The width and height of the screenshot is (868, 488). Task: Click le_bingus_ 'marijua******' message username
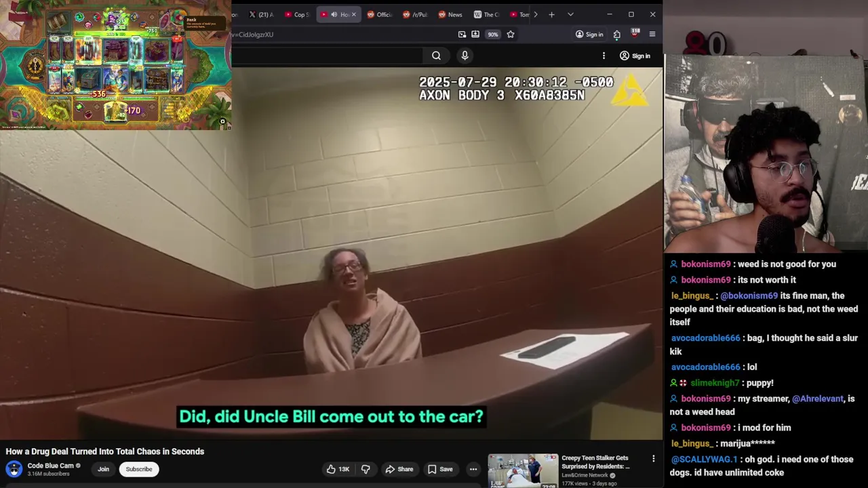tap(692, 443)
